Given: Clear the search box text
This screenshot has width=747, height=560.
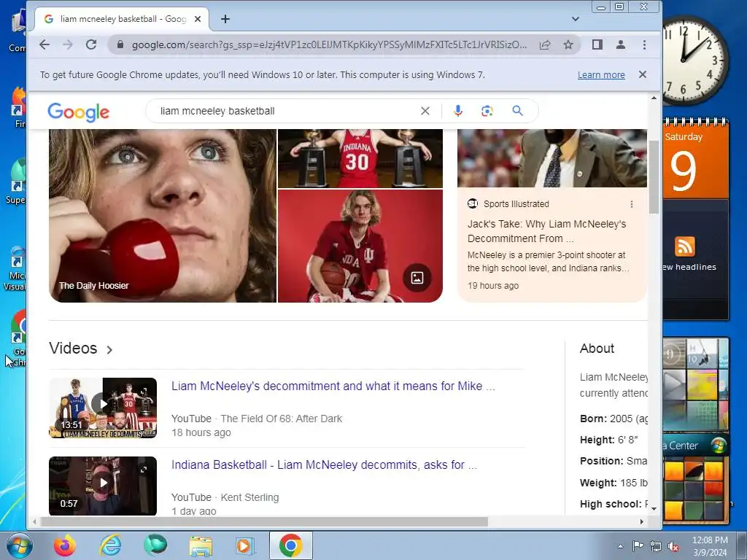Looking at the screenshot, I should coord(425,111).
